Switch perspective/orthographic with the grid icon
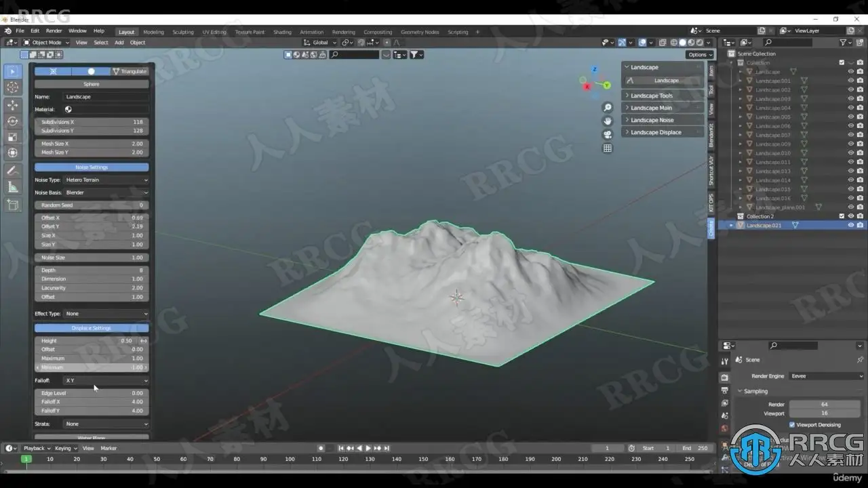Image resolution: width=868 pixels, height=488 pixels. pyautogui.click(x=608, y=148)
